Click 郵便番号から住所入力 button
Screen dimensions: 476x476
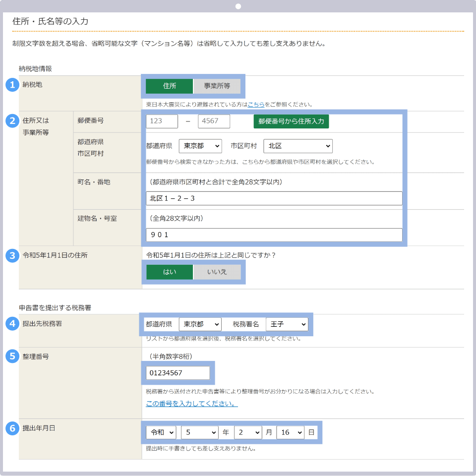click(291, 121)
